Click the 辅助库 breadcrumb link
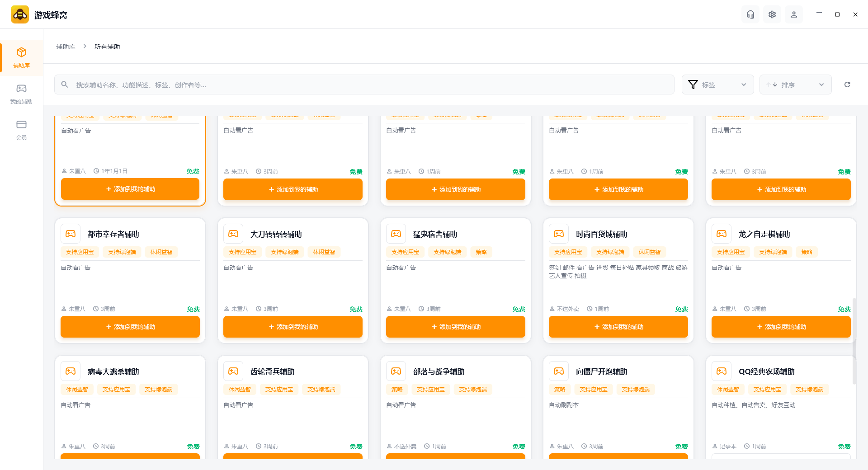The height and width of the screenshot is (470, 868). [66, 47]
